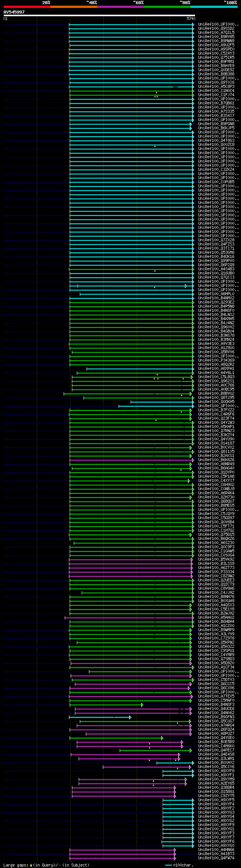Click the green ~80% identity legend segment
Image resolution: width=241 pixels, height=868 pixels.
click(x=167, y=7)
